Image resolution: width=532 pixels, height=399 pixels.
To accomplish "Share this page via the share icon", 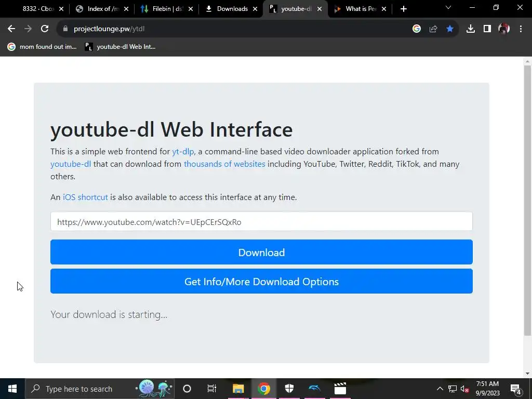I will point(433,29).
